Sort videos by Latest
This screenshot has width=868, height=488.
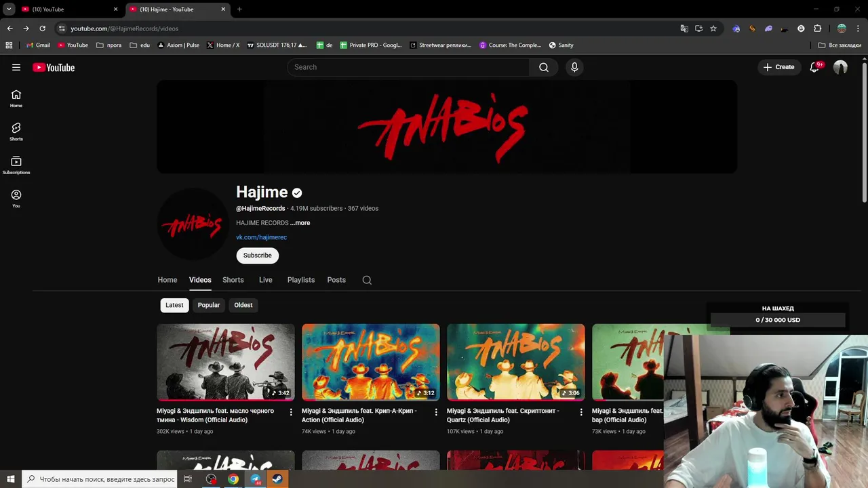coord(174,305)
